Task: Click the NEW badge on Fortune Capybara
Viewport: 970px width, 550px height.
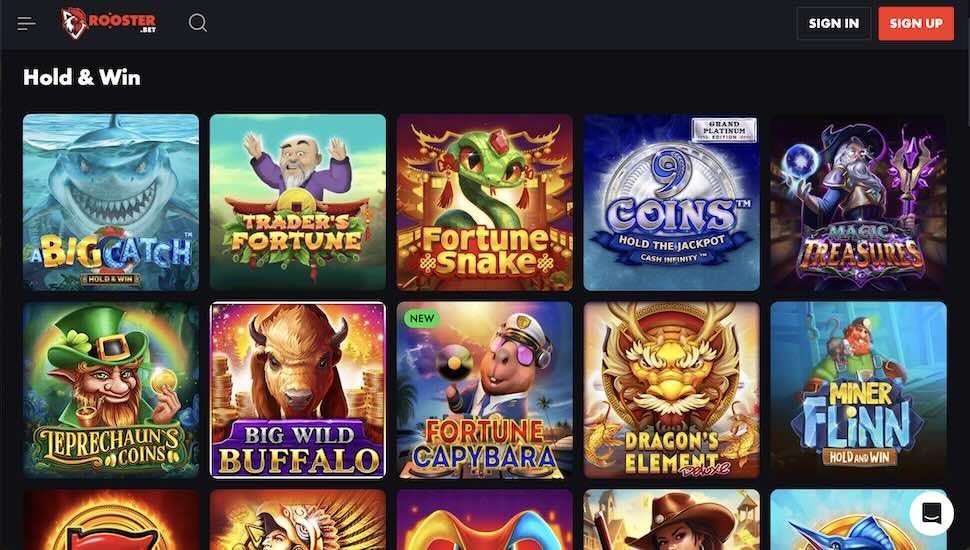Action: (x=422, y=319)
